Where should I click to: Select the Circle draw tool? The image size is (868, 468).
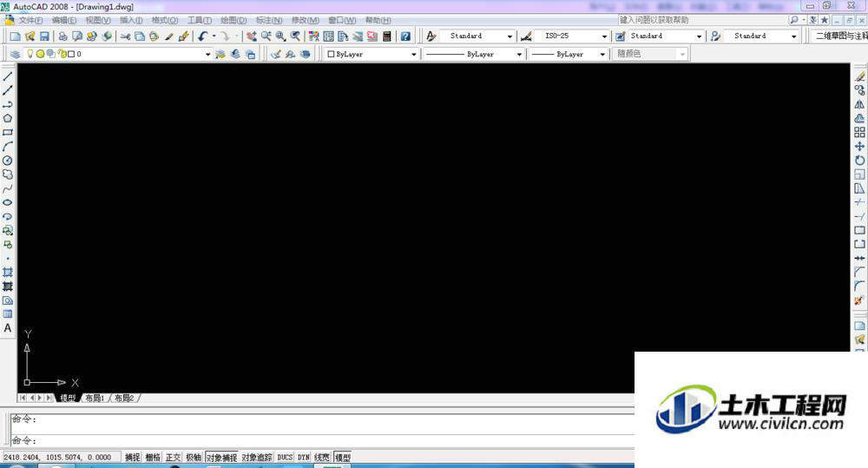click(x=8, y=160)
